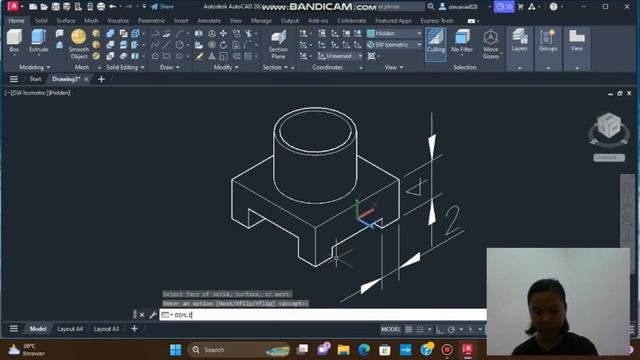
Task: Toggle the Culling selection option
Action: coord(436,44)
